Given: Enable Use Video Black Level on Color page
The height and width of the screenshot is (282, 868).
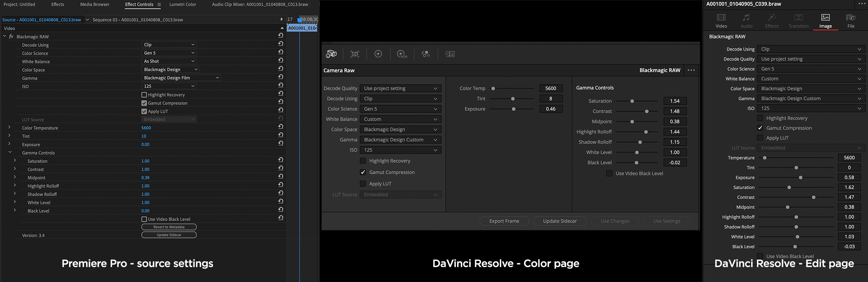Looking at the screenshot, I should 609,174.
